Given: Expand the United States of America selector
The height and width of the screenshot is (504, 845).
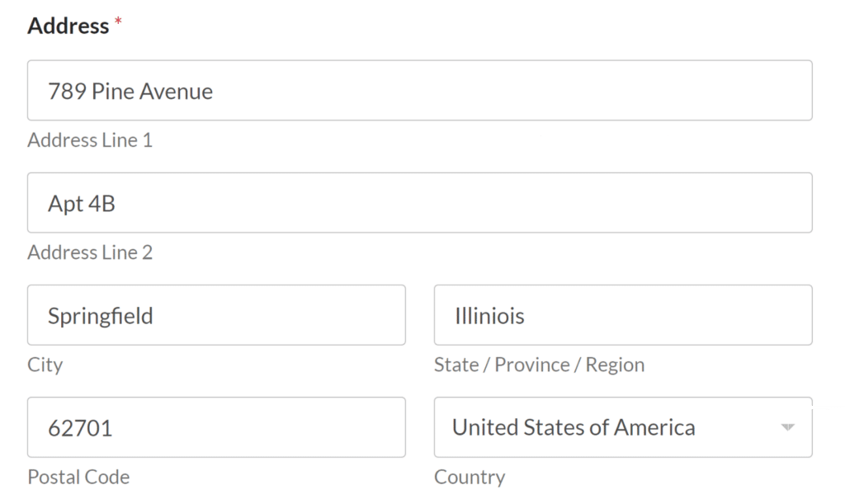Looking at the screenshot, I should 623,427.
